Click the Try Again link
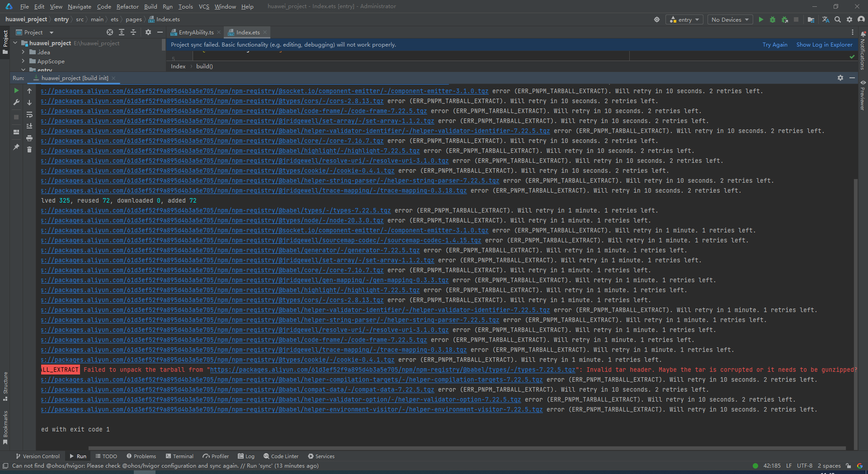 [x=774, y=44]
